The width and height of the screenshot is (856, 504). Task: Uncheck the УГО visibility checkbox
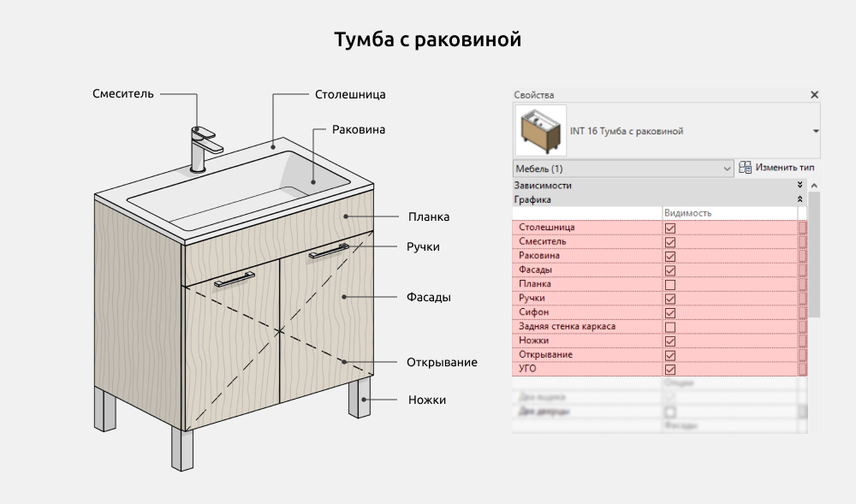click(x=670, y=370)
